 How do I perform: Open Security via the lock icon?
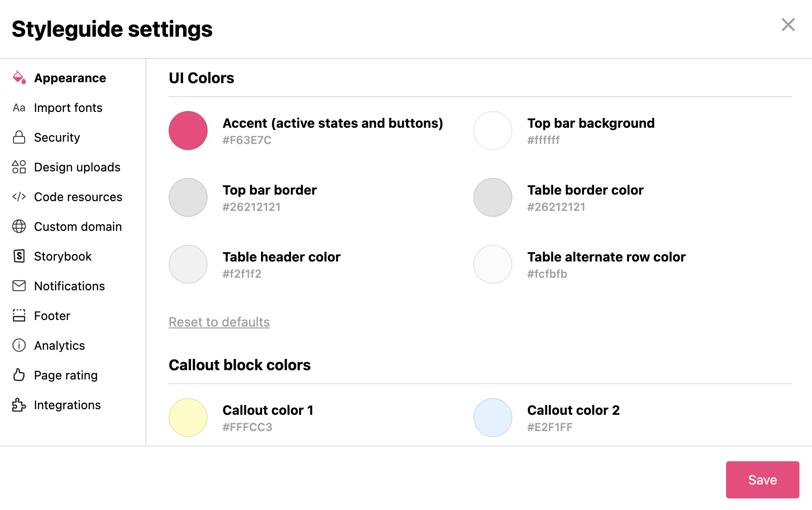click(19, 137)
